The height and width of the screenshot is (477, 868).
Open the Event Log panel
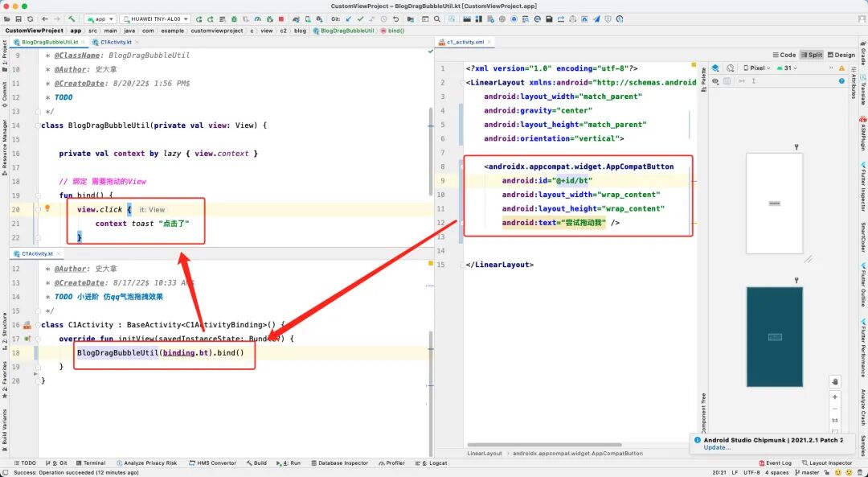click(x=775, y=463)
